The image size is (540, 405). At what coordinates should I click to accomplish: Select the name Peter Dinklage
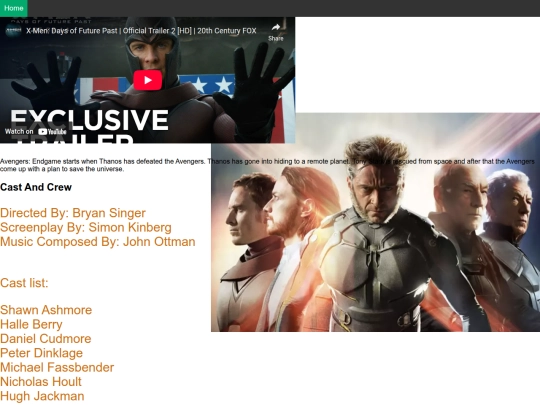tap(41, 353)
